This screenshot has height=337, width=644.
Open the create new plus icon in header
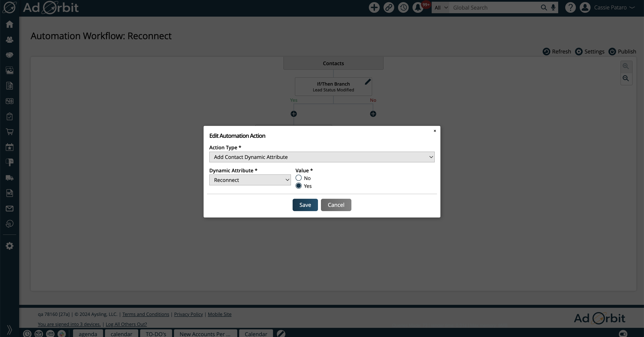click(x=374, y=7)
